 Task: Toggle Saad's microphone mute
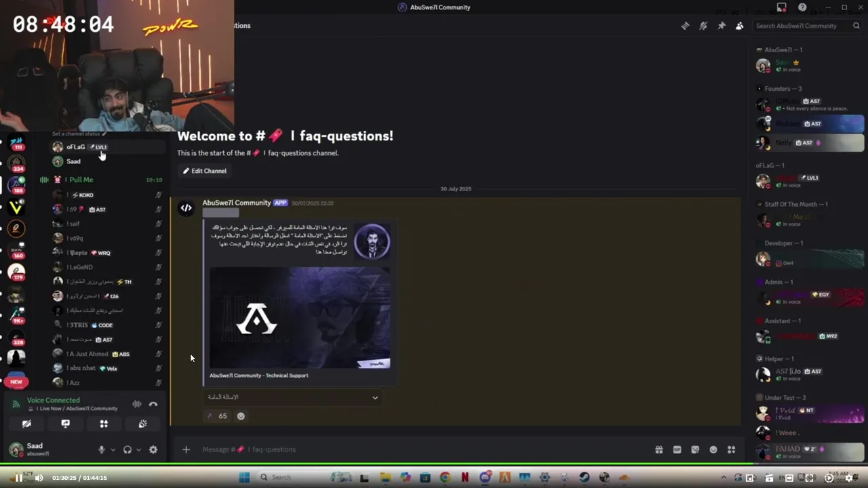[x=102, y=449]
